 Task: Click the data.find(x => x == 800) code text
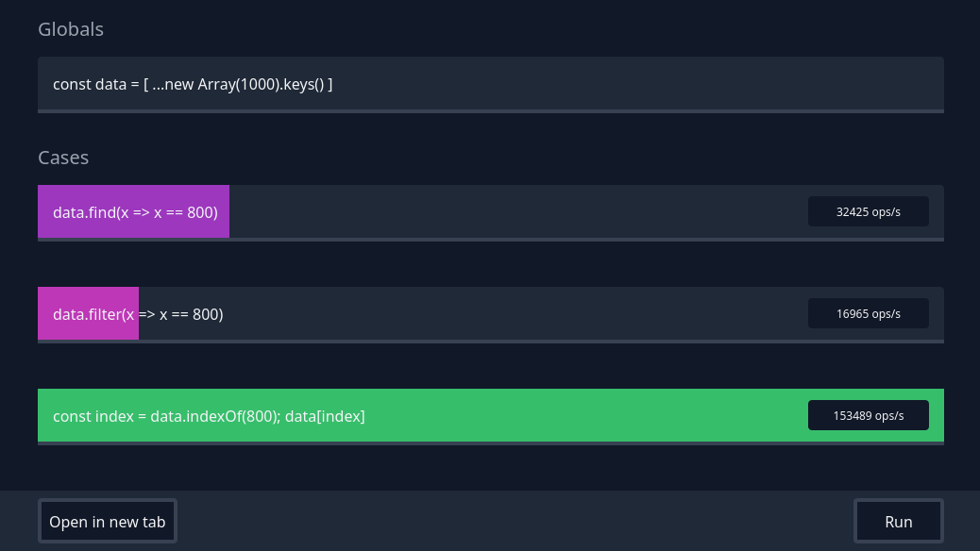[135, 212]
